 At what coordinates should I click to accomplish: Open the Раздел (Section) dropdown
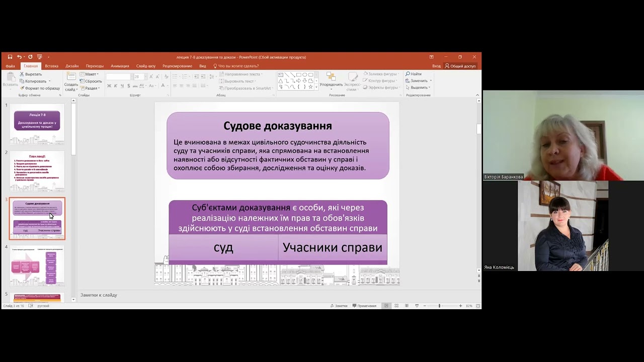point(90,88)
